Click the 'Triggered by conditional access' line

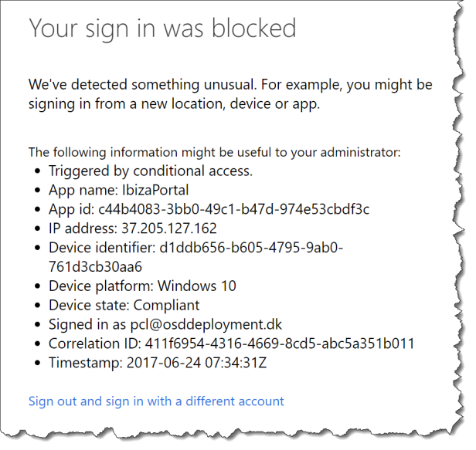pyautogui.click(x=151, y=171)
